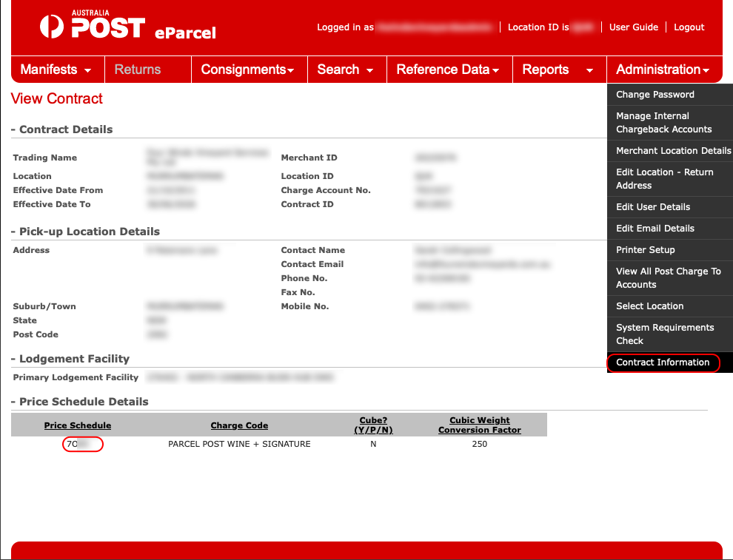Click the Effective Date To label
The image size is (733, 560).
point(52,204)
